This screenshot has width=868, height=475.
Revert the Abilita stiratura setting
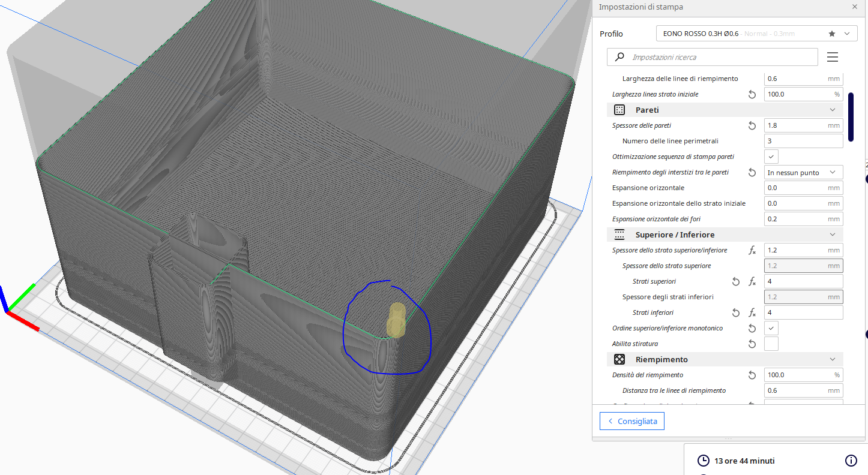[x=752, y=344]
